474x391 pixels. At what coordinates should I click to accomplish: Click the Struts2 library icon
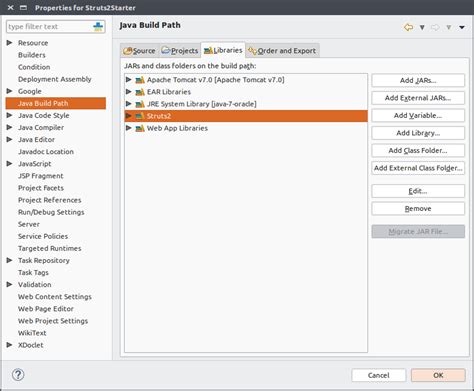click(x=140, y=116)
